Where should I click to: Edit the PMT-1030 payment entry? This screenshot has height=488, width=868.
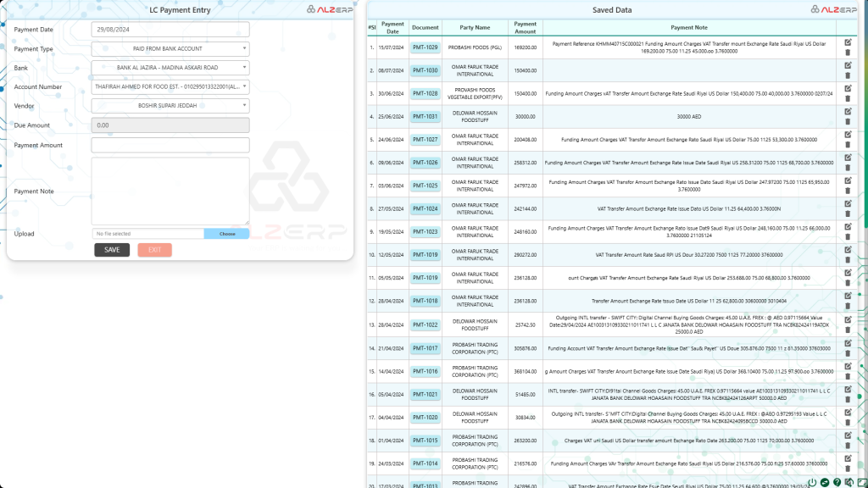848,65
